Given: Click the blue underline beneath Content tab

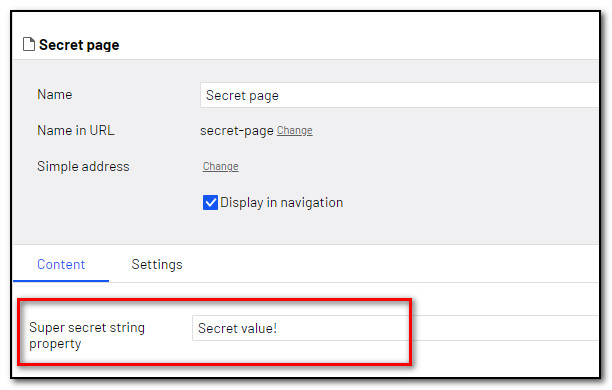Looking at the screenshot, I should click(x=61, y=281).
